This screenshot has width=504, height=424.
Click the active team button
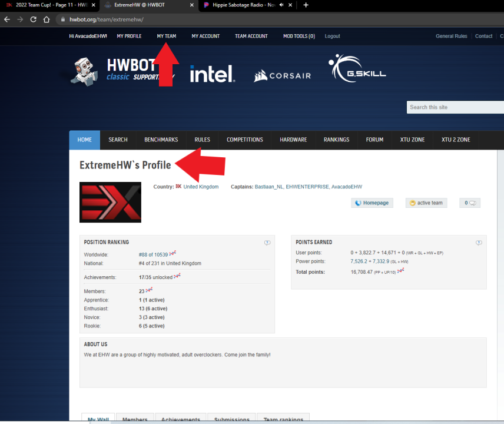(x=426, y=203)
